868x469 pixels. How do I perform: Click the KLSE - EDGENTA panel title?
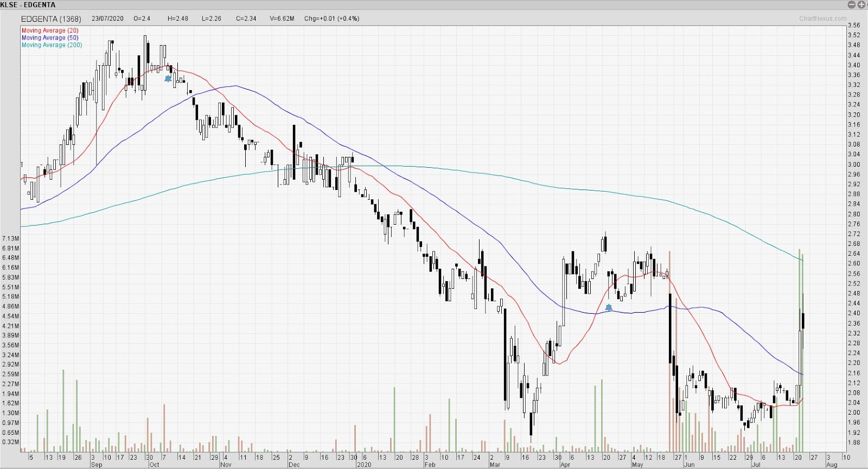coord(28,5)
